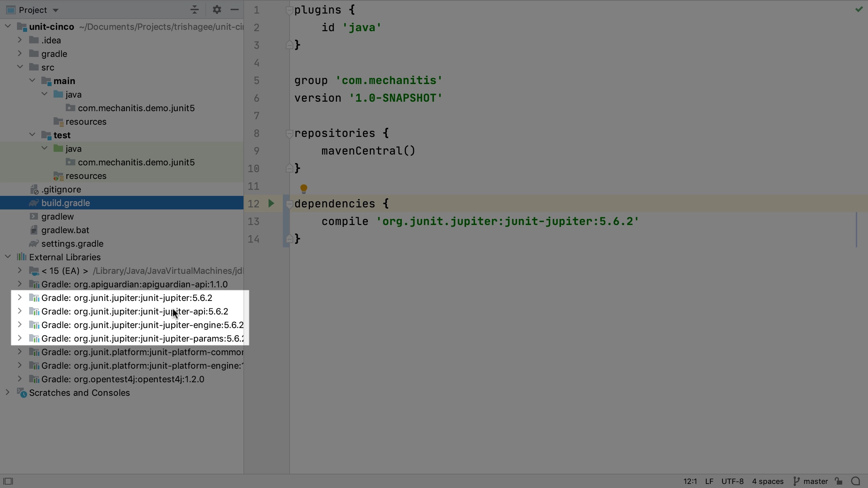Click the unlocked file lock icon in status bar
Image resolution: width=868 pixels, height=488 pixels.
[839, 481]
